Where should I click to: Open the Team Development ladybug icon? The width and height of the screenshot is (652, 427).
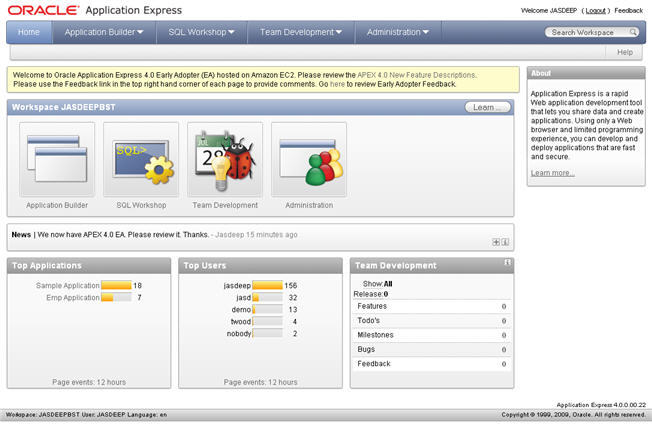(x=225, y=159)
